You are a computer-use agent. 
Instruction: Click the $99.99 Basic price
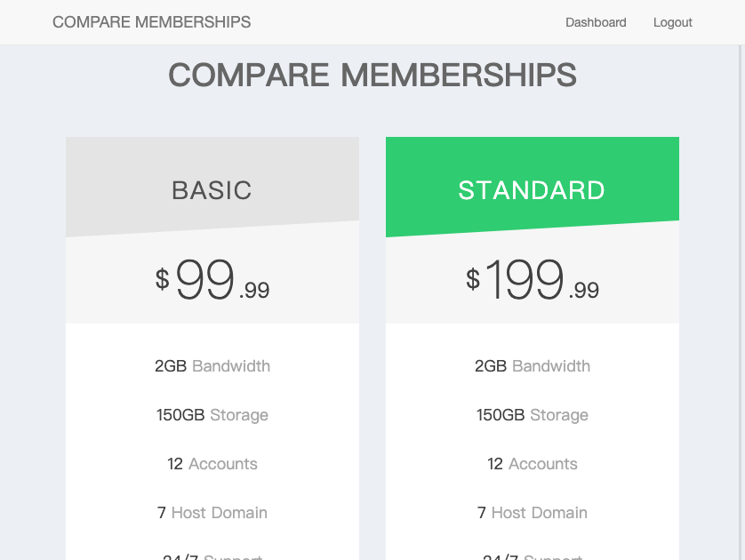pyautogui.click(x=212, y=280)
